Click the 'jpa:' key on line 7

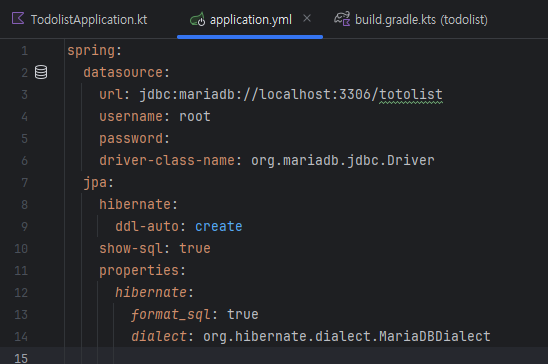99,183
